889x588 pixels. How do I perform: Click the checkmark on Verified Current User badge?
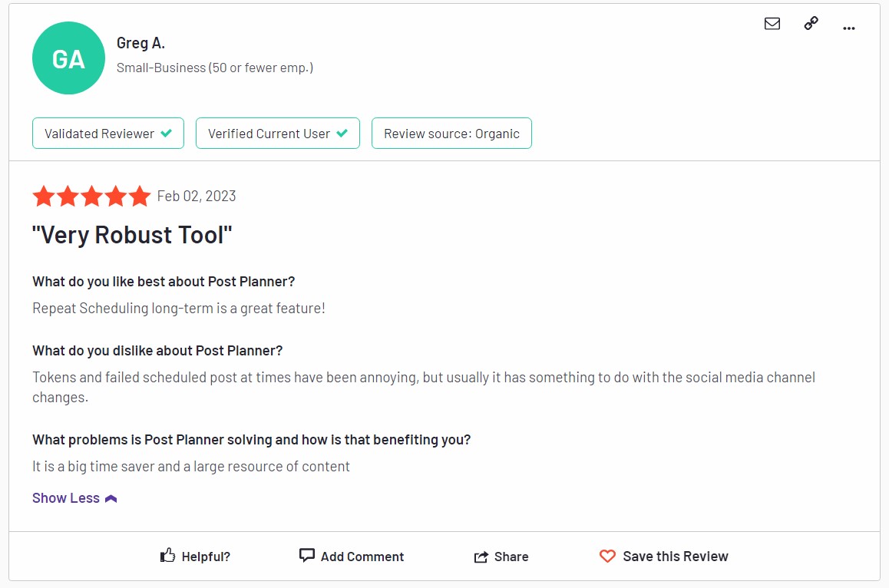click(x=342, y=132)
